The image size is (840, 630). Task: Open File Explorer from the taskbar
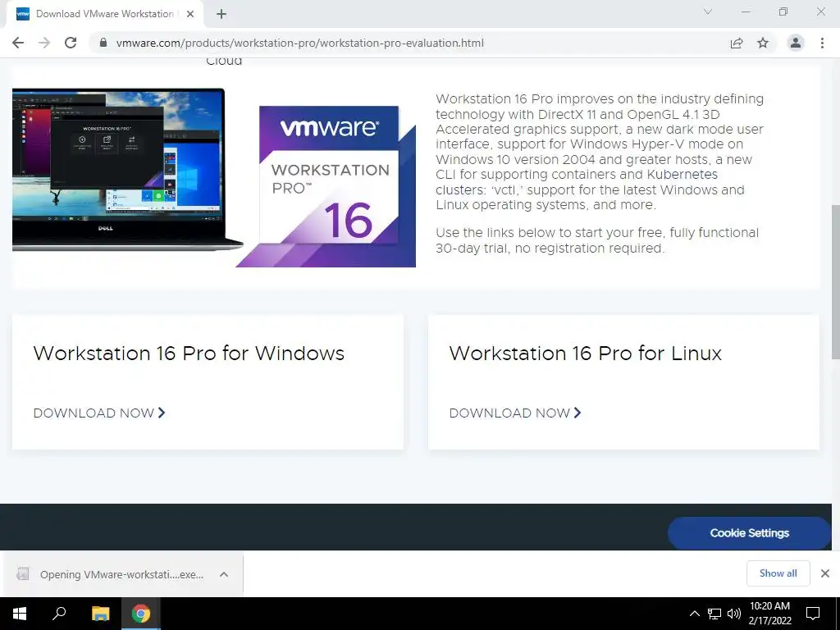pyautogui.click(x=100, y=614)
